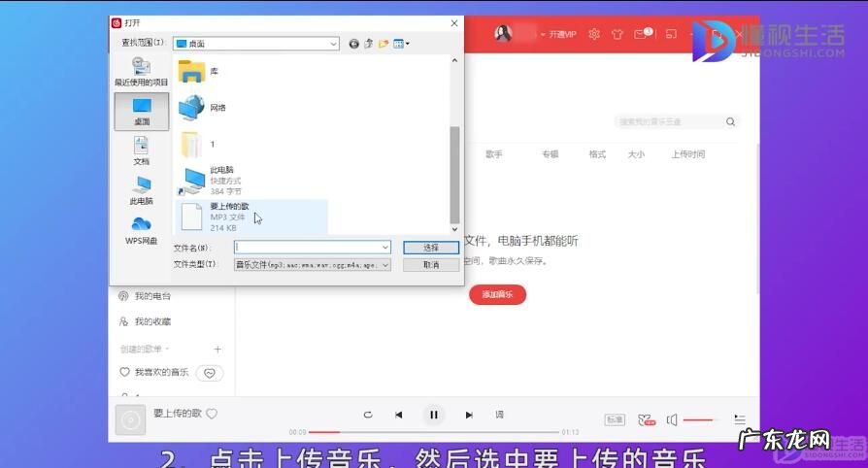Image resolution: width=868 pixels, height=468 pixels.
Task: Click the now-playing album cover thumbnail
Action: [x=131, y=419]
